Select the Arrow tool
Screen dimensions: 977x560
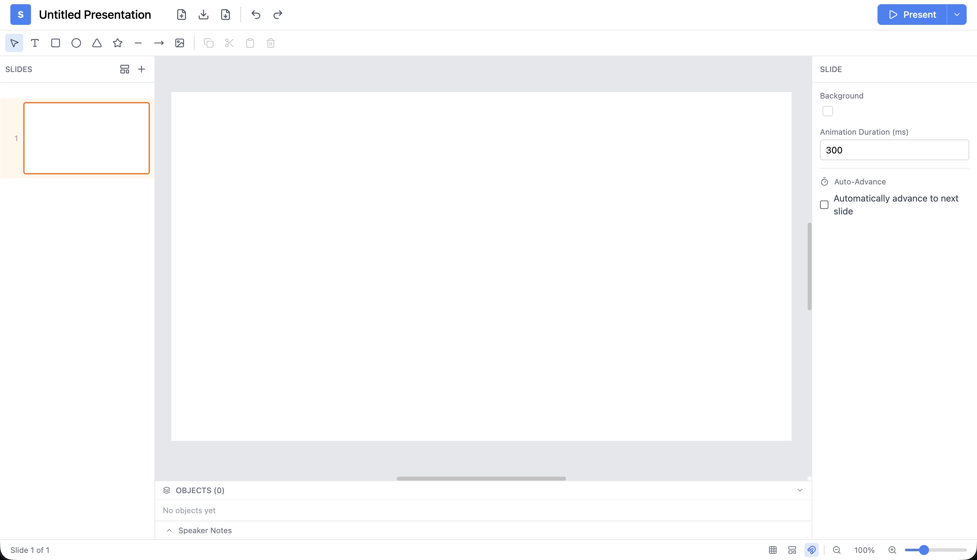(x=159, y=43)
